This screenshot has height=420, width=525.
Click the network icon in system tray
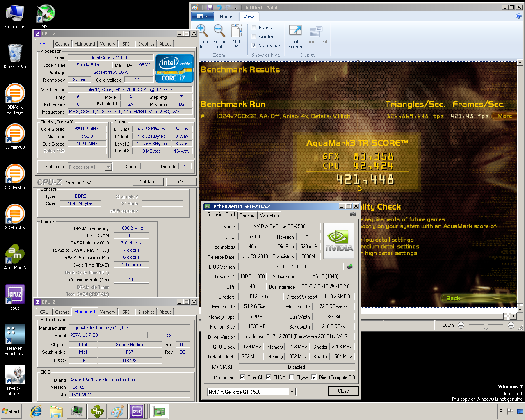(x=520, y=411)
